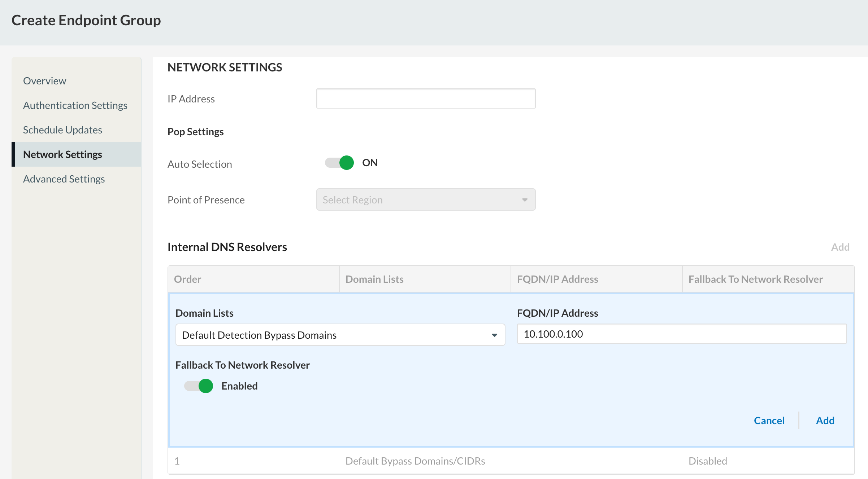Click the FQDN/IP Address field with 10.100.0.100

(682, 334)
